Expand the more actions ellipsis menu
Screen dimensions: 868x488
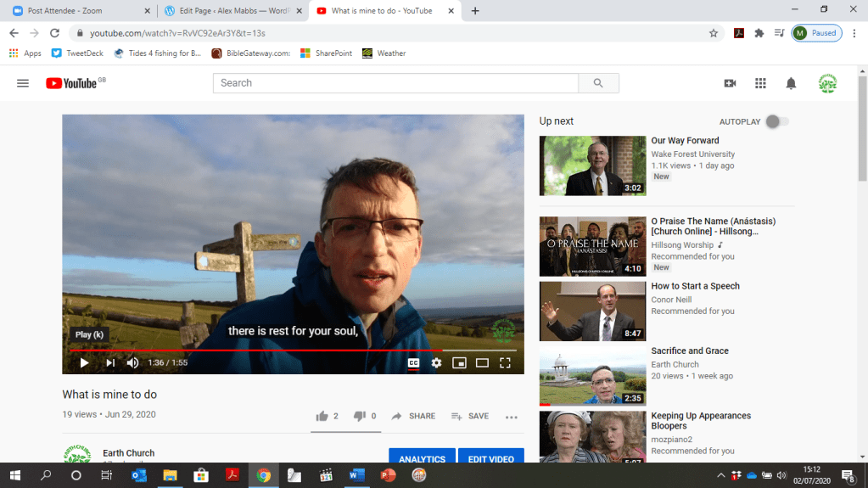point(511,417)
